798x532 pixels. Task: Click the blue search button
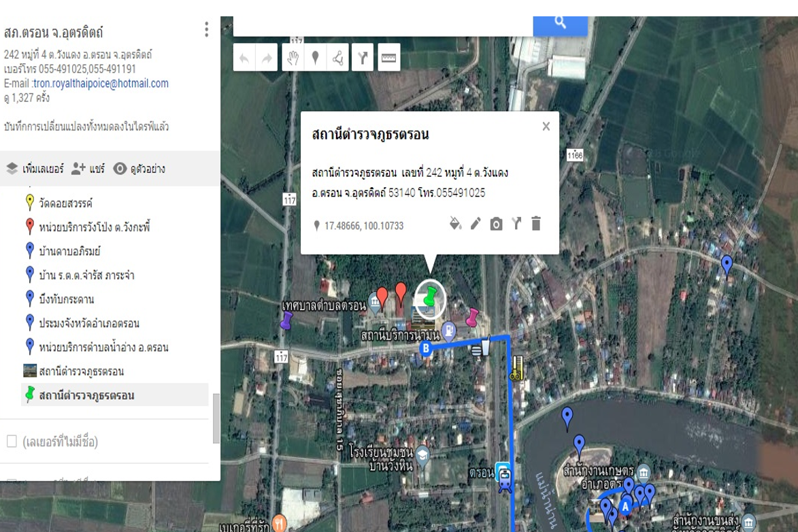point(560,24)
